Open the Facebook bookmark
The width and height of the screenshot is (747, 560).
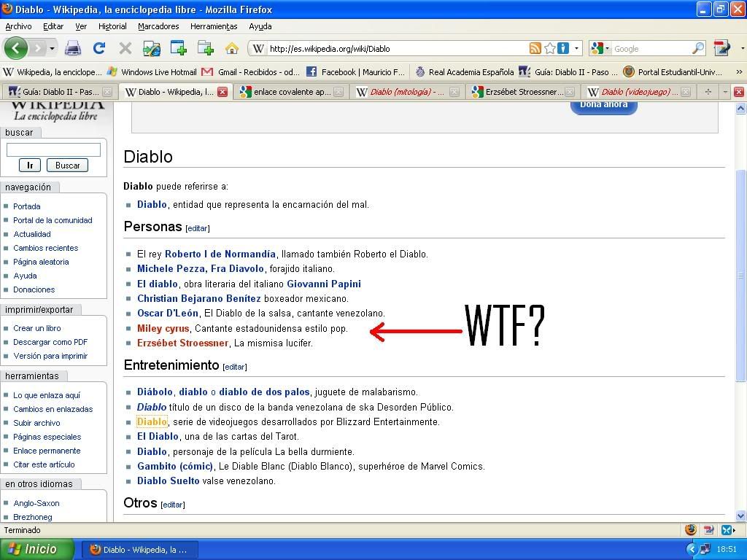click(x=355, y=72)
